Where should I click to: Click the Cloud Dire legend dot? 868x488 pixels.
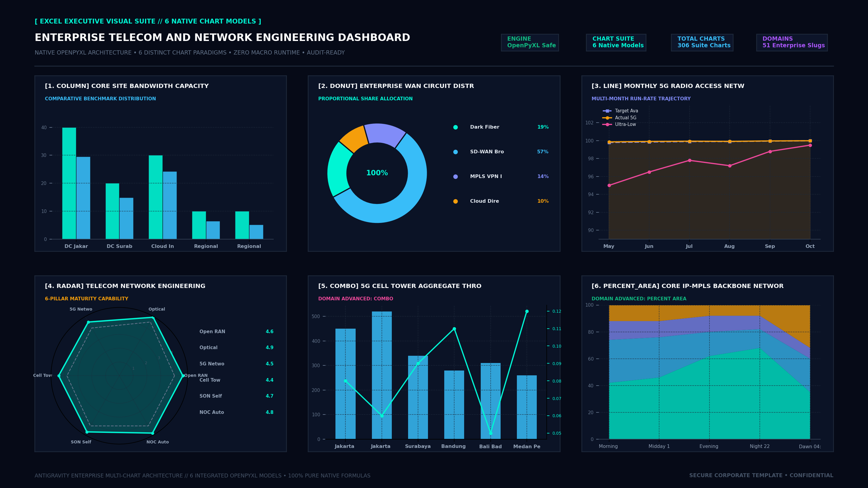[x=456, y=202]
